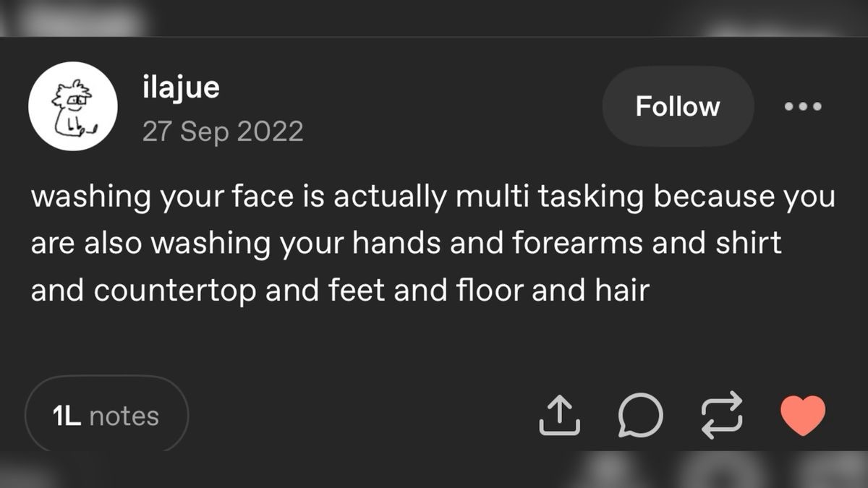This screenshot has height=488, width=868.
Task: Tap the share upload arrow icon
Action: tap(559, 416)
